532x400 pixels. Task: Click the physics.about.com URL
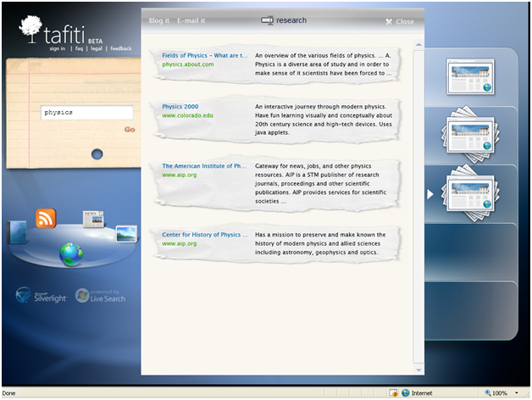coord(188,64)
